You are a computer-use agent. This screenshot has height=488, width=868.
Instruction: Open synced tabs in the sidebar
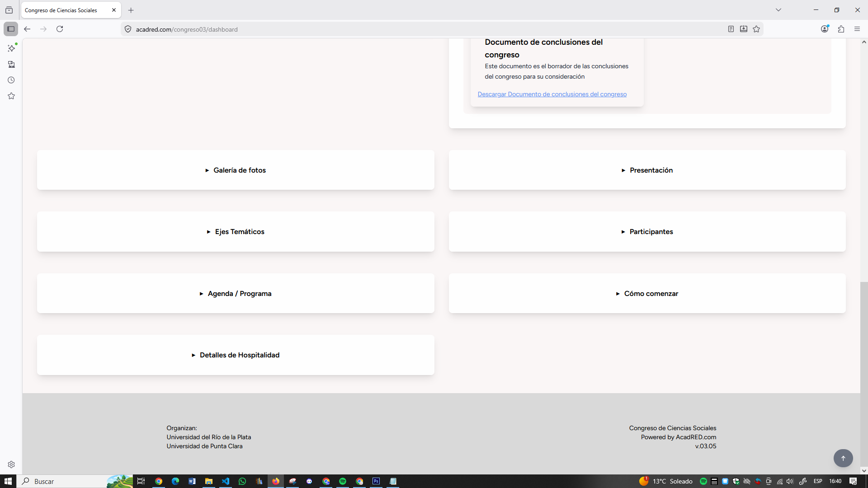coord(11,64)
